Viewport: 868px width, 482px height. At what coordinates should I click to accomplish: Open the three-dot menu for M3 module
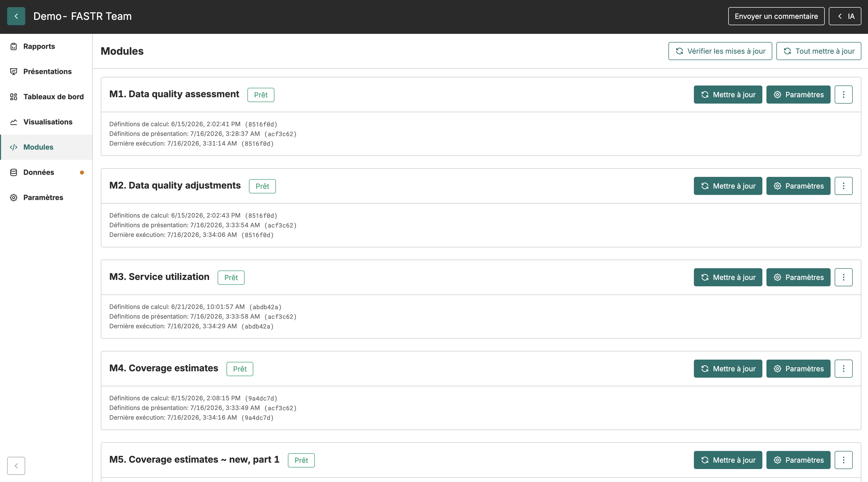click(844, 277)
